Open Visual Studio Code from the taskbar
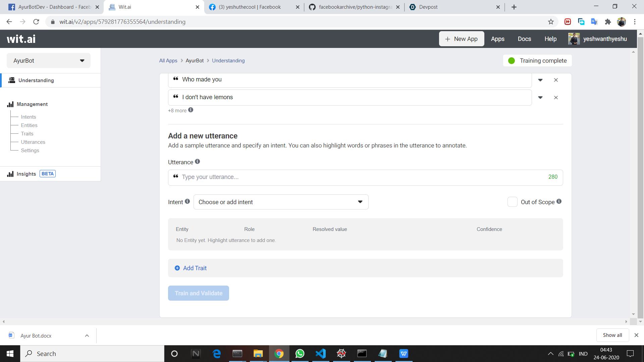This screenshot has width=644, height=362. pos(321,354)
